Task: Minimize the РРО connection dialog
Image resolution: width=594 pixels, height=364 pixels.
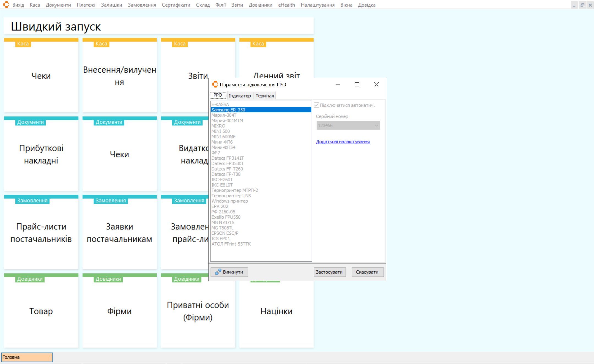Action: 338,84
